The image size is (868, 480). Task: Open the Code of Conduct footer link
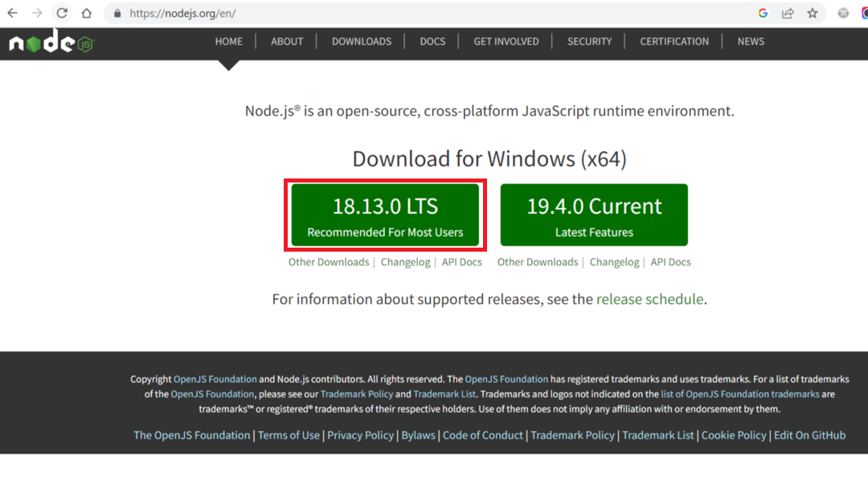483,436
